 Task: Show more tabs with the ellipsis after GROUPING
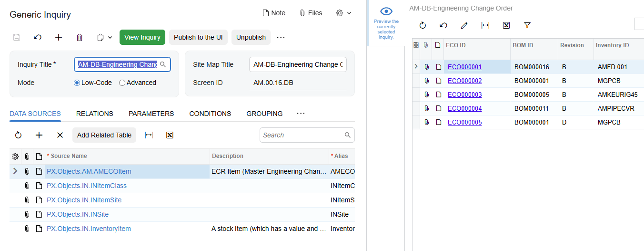point(301,114)
